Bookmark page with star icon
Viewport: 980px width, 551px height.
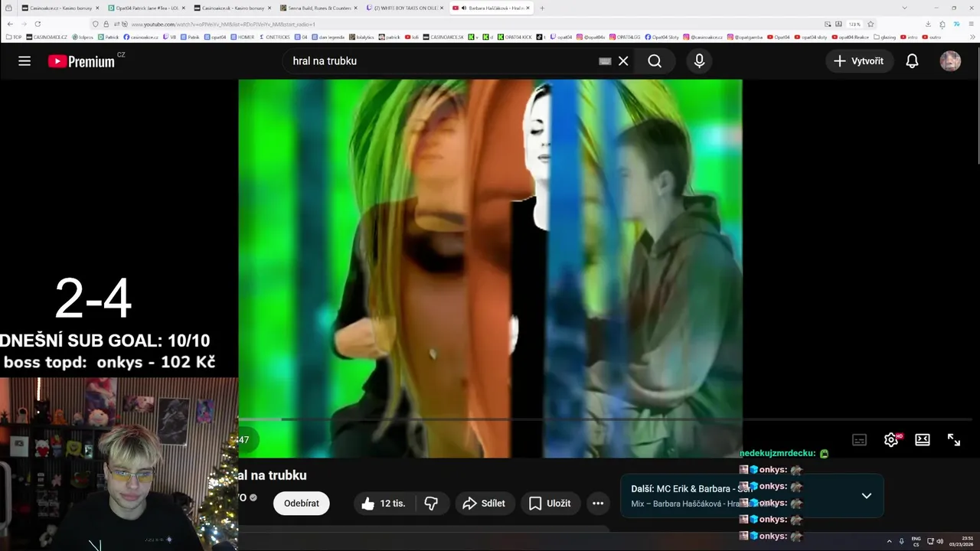point(871,24)
